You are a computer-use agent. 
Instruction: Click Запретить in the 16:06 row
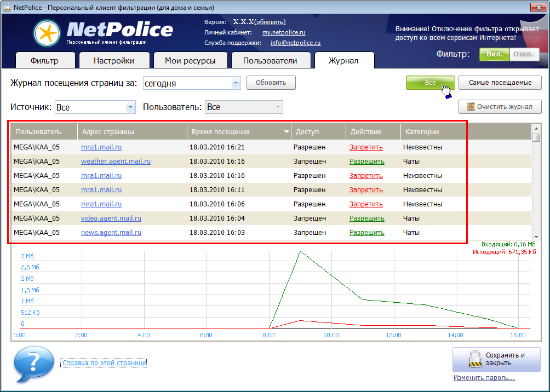pyautogui.click(x=366, y=204)
